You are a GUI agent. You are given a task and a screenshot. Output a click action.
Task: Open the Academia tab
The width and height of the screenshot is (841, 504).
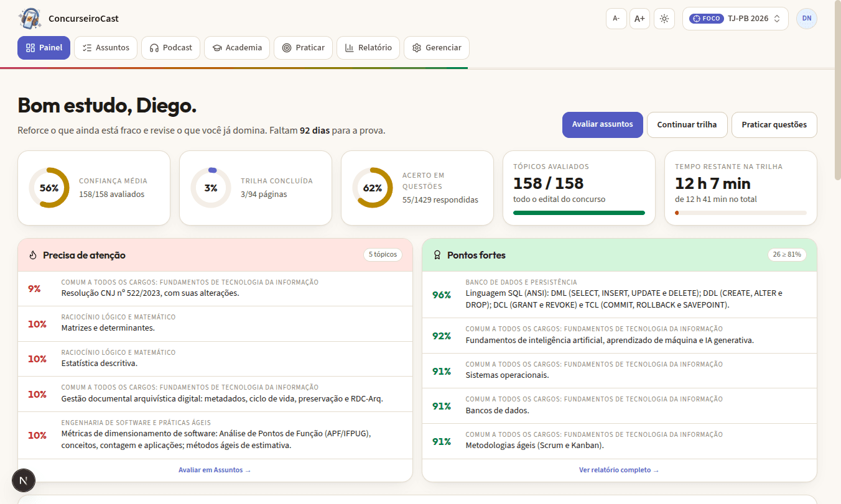237,48
